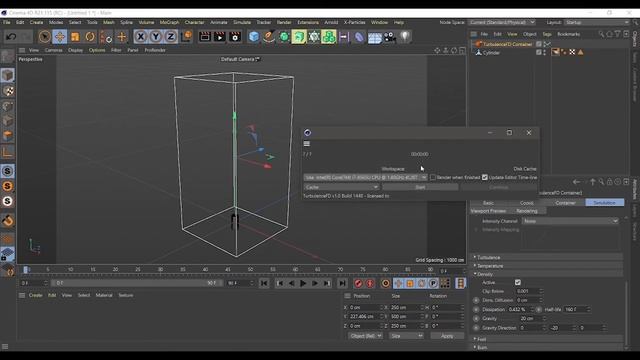Toggle Y axis lock
640x360 pixels.
click(156, 37)
